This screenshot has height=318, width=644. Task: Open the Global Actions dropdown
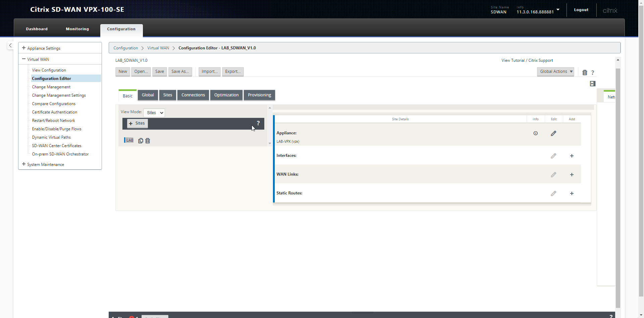(555, 72)
